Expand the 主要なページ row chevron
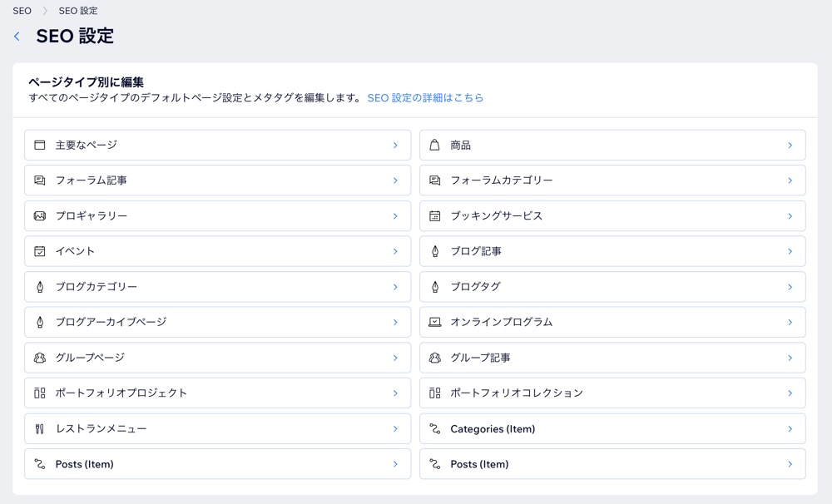The width and height of the screenshot is (832, 504). pos(395,145)
